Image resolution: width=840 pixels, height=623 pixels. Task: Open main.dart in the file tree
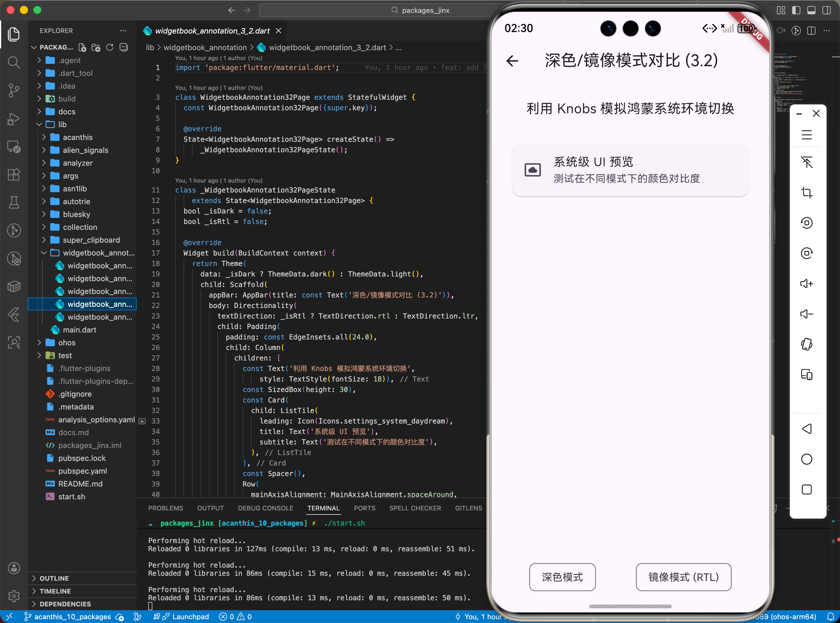79,330
